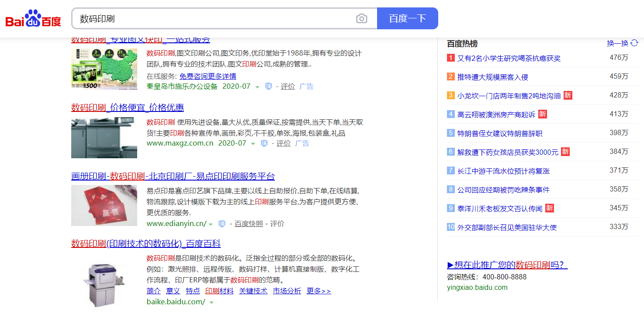
Task: Click the shield badge next to www.edianyin.cn
Action: coord(222,223)
